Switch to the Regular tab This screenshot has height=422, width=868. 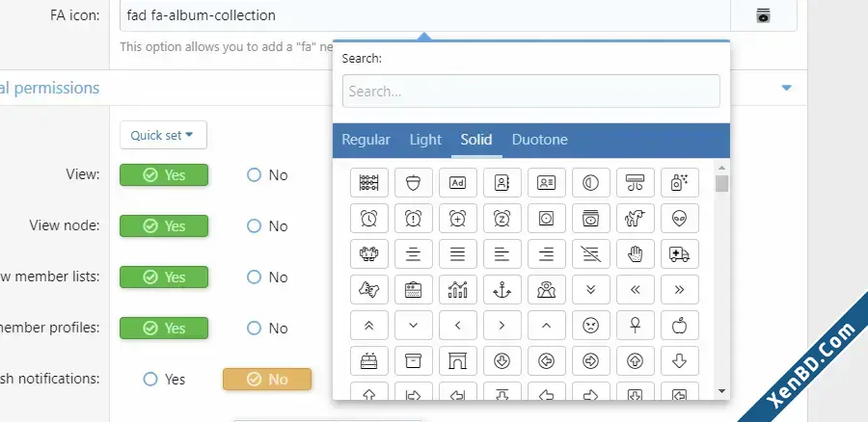point(366,140)
